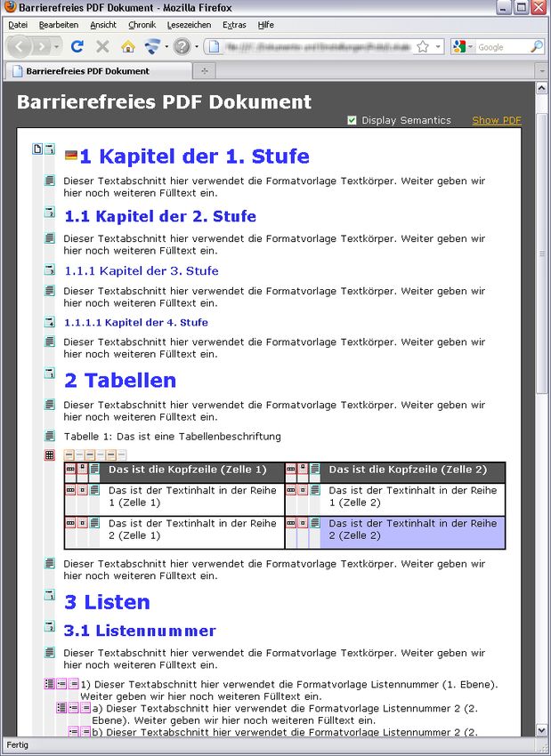This screenshot has height=756, width=551.
Task: Open the Hilfe menu
Action: pos(265,25)
